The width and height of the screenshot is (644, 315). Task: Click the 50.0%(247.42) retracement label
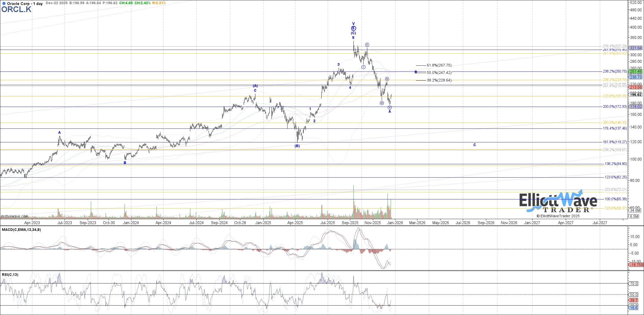tap(439, 73)
